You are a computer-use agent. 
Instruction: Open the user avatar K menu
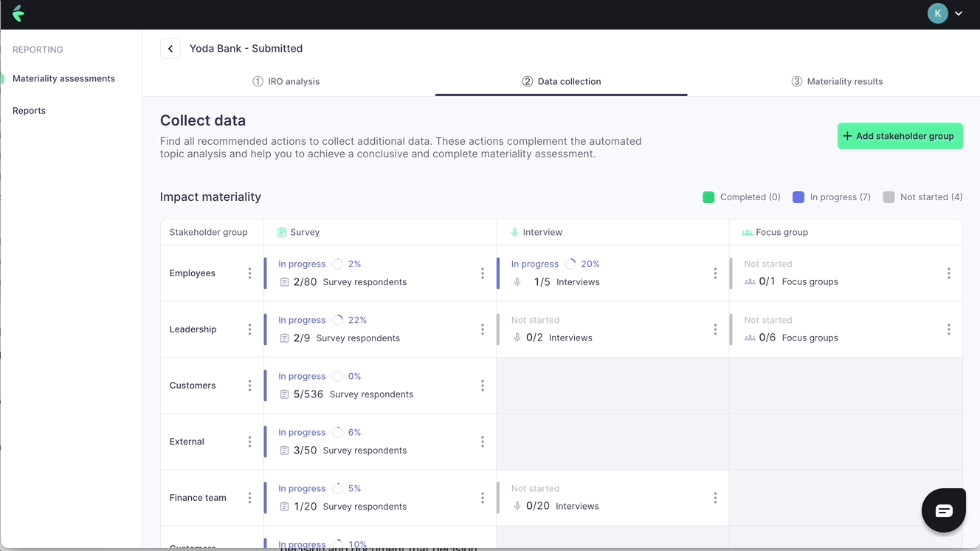click(x=937, y=13)
